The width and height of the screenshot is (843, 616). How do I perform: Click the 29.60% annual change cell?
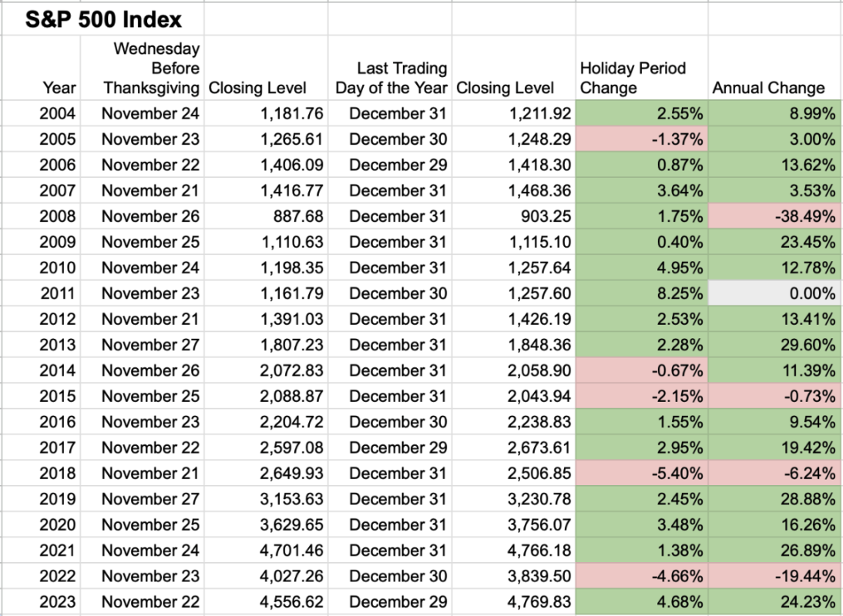[774, 345]
